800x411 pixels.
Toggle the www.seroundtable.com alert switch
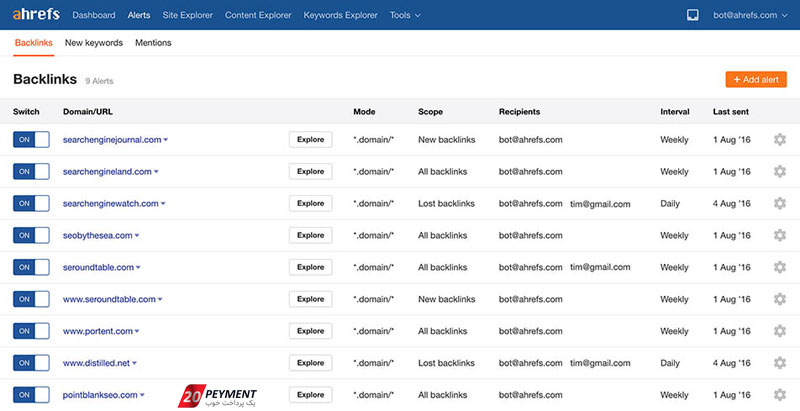point(31,299)
